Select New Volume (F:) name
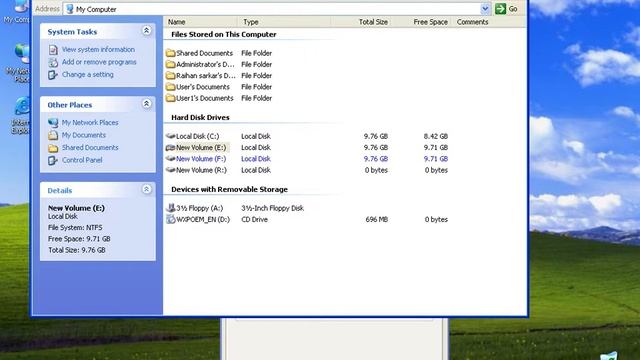The height and width of the screenshot is (360, 640). [201, 159]
